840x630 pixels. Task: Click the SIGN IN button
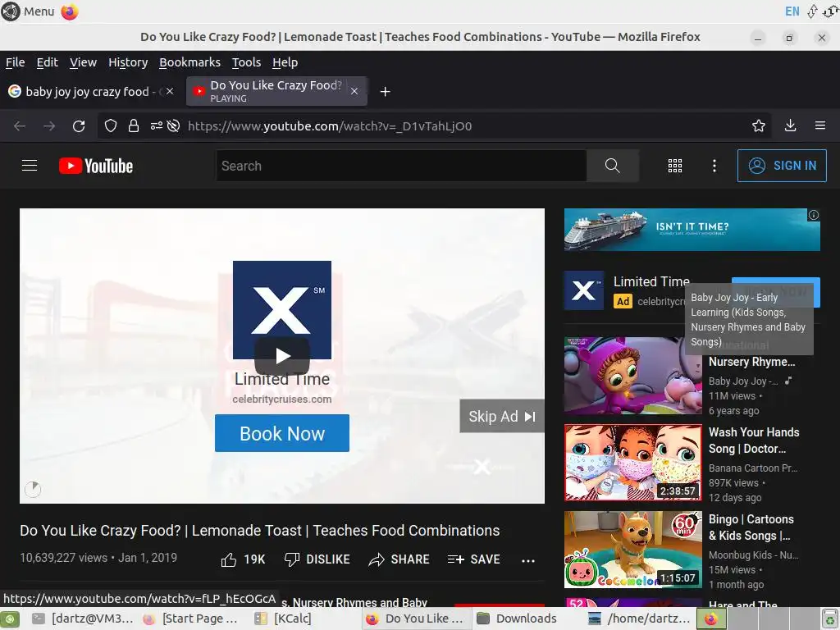[782, 166]
